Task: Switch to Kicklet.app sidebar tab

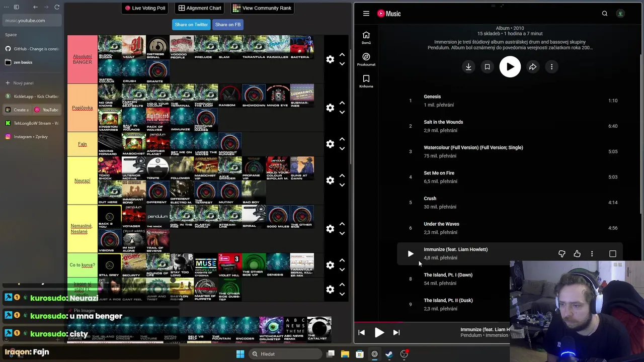Action: (32, 96)
